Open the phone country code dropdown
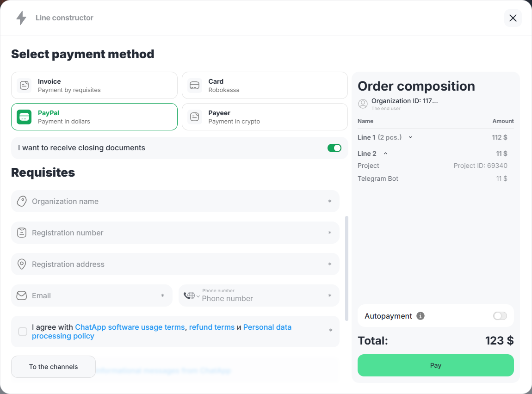The width and height of the screenshot is (532, 394). point(192,296)
